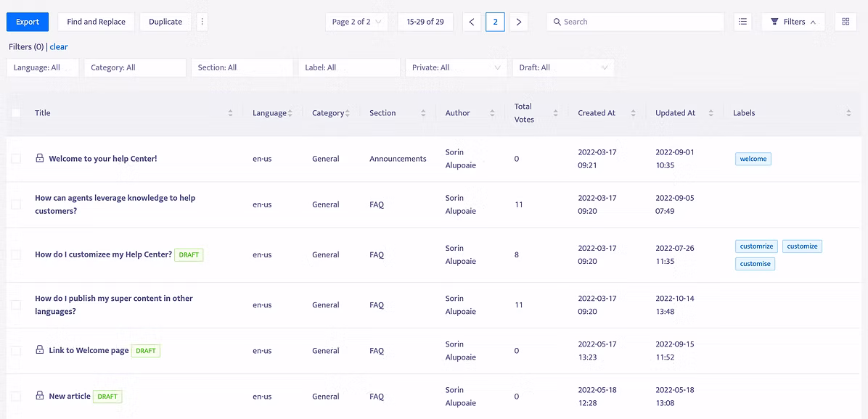Expand the Draft: All filter dropdown

(563, 67)
